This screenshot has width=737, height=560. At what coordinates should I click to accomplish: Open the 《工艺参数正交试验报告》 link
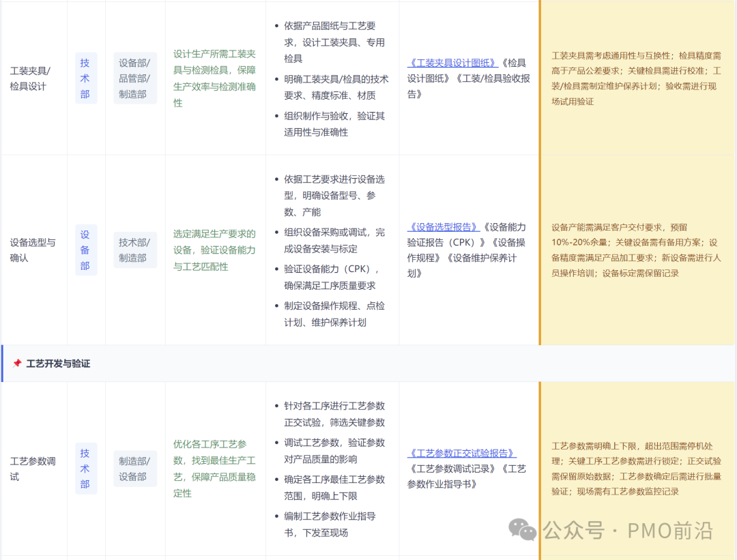pyautogui.click(x=461, y=452)
